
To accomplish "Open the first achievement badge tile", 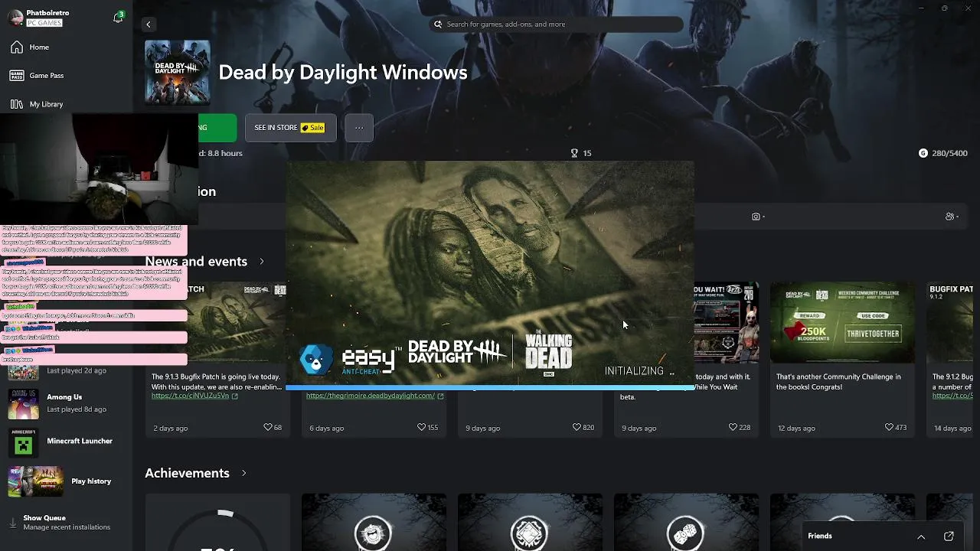I will [374, 523].
